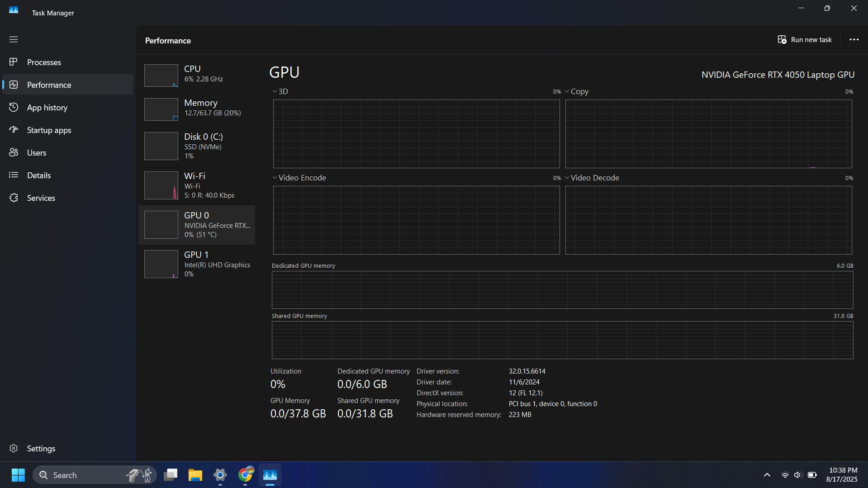868x488 pixels.
Task: Open the Video Decode graph dropdown
Action: [567, 178]
